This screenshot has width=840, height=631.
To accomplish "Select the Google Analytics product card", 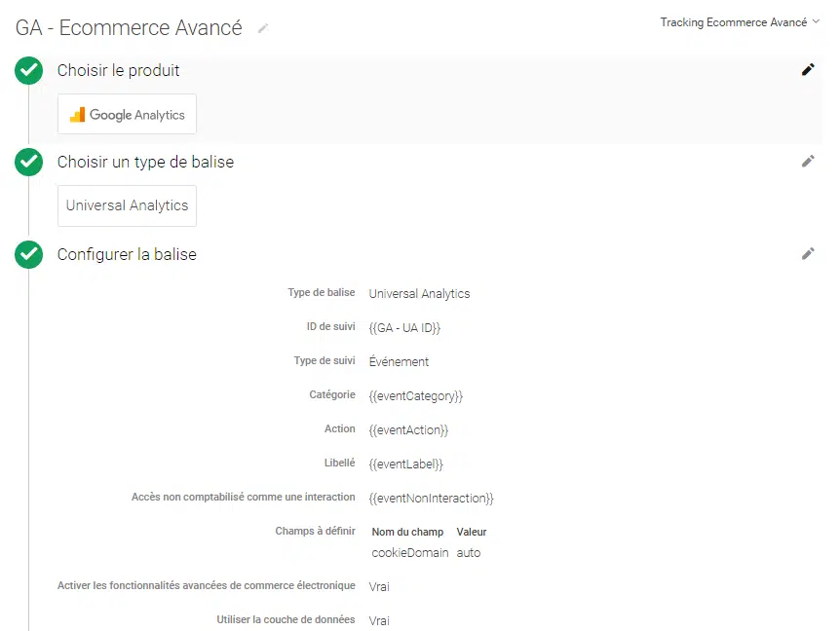I will [128, 115].
